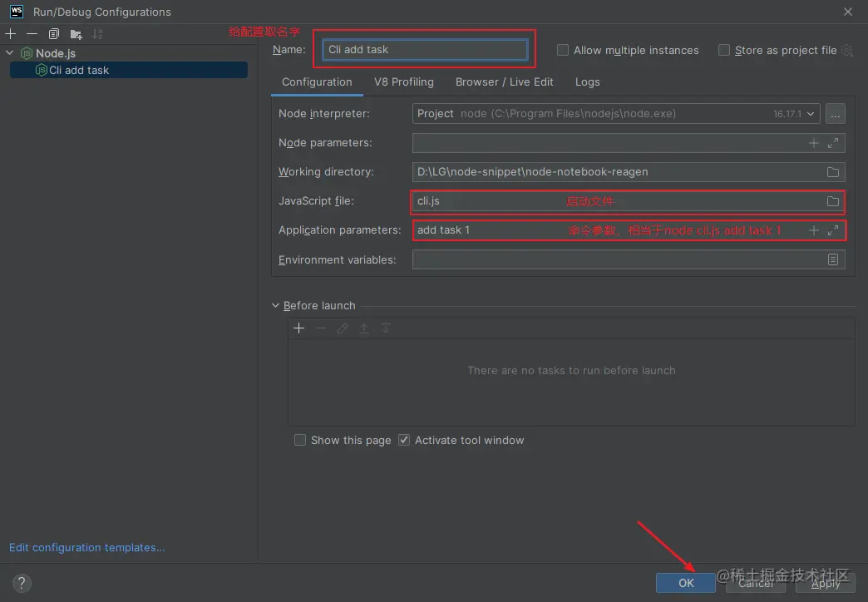Expand the Application parameters field

[832, 230]
